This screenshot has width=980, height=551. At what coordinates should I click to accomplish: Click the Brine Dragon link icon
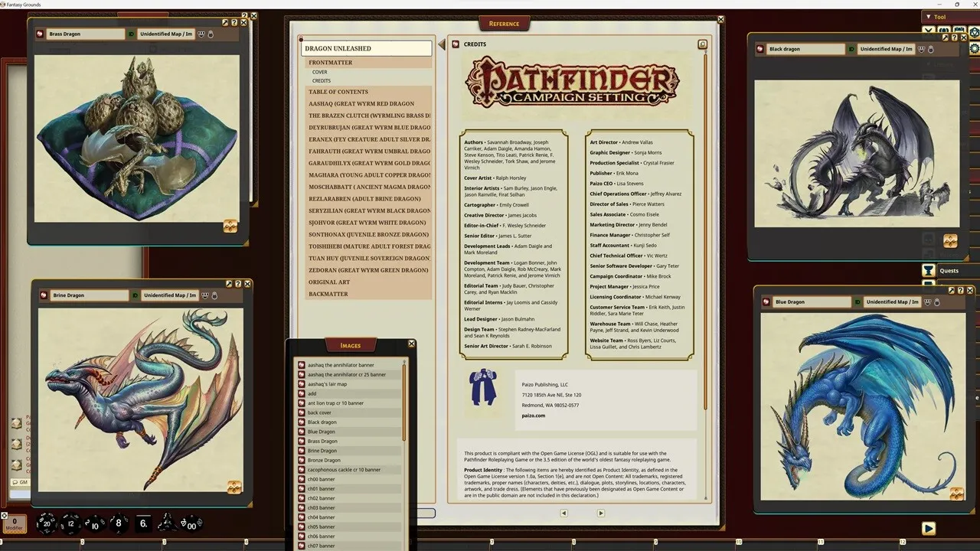coord(44,295)
